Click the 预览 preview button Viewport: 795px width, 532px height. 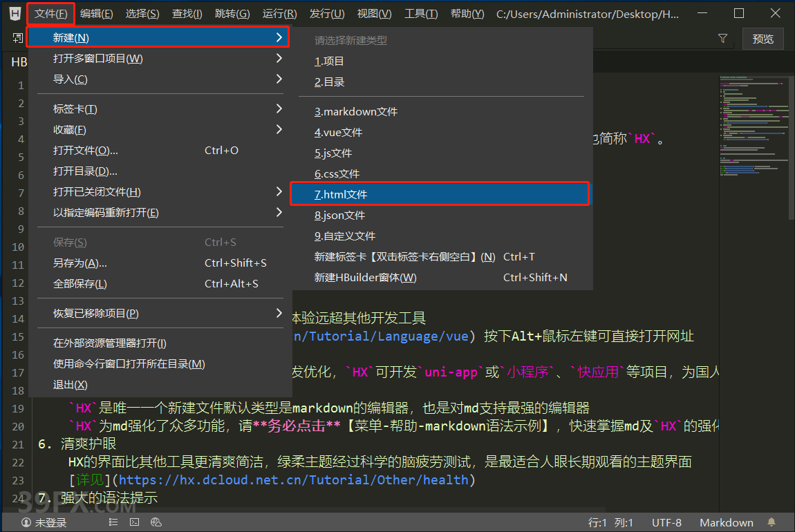pyautogui.click(x=763, y=39)
